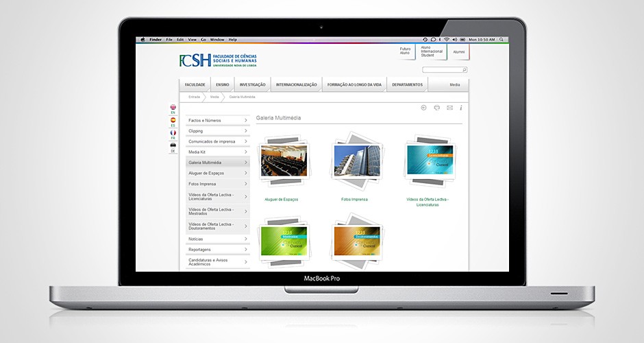
Task: Open the Window menu
Action: click(217, 40)
